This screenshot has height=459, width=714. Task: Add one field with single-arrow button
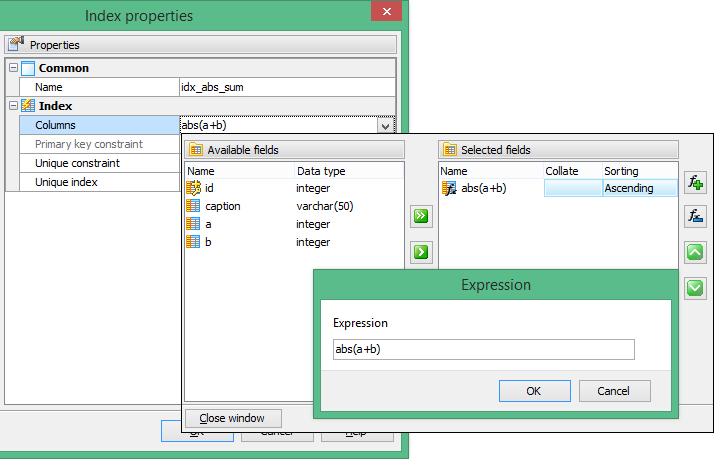click(x=421, y=251)
